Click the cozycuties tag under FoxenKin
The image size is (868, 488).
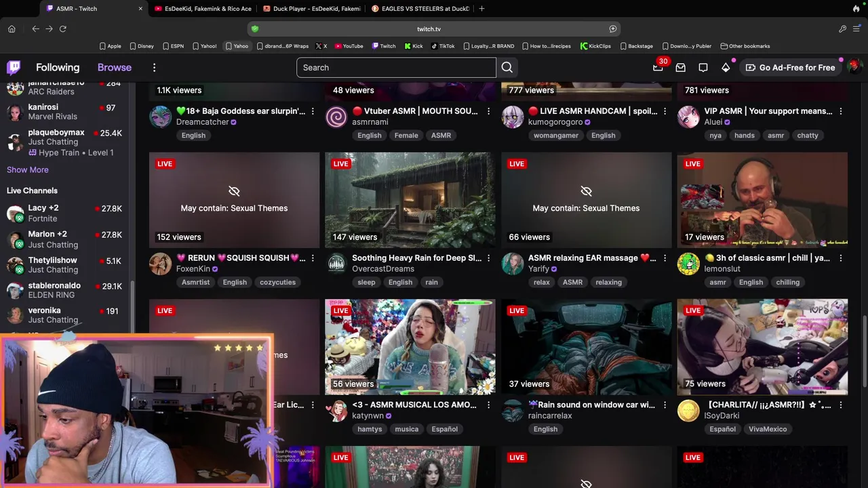(277, 282)
